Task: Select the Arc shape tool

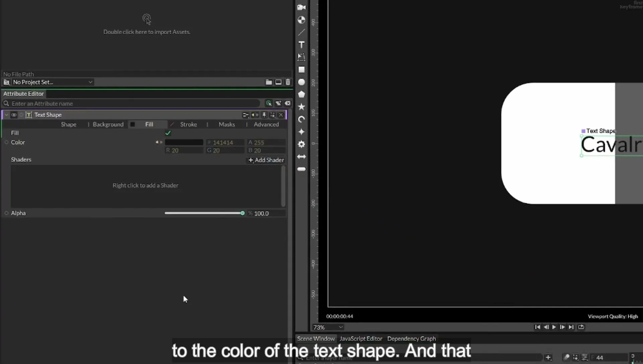Action: (x=301, y=119)
